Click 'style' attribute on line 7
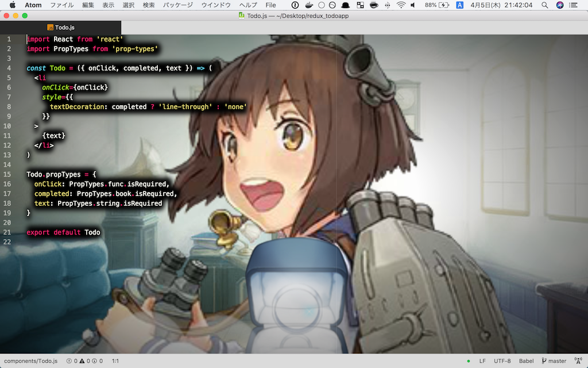 coord(52,97)
